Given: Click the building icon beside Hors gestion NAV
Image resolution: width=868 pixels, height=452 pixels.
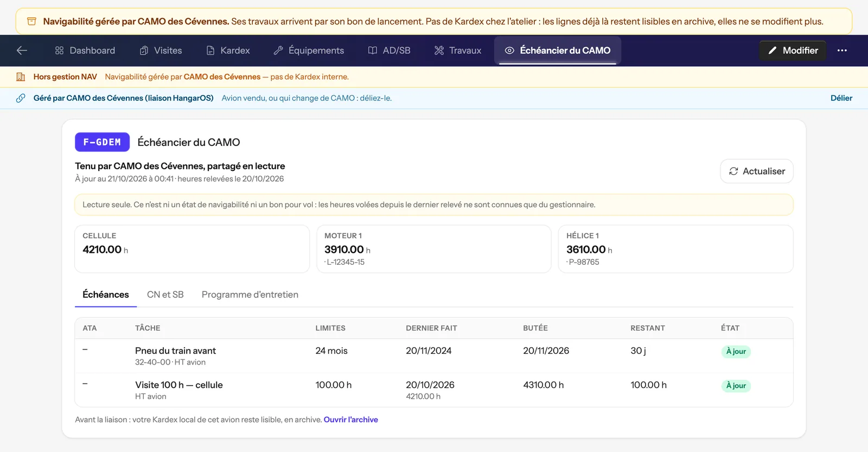Looking at the screenshot, I should tap(21, 77).
